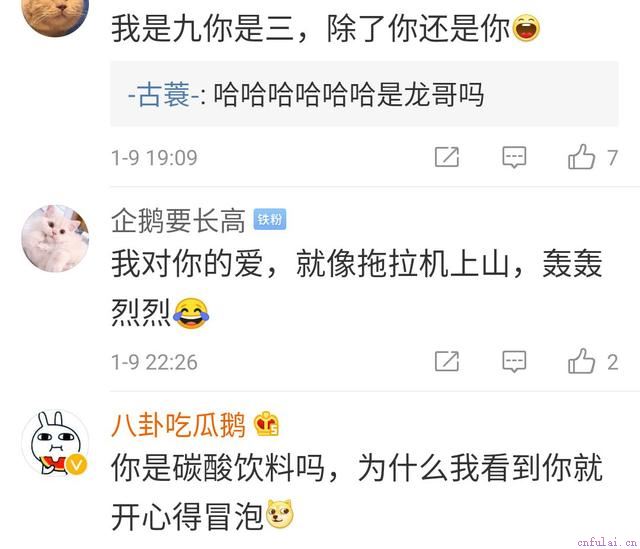Image resolution: width=640 pixels, height=549 pixels.
Task: Tap the orange cat avatar at top
Action: pos(55,14)
